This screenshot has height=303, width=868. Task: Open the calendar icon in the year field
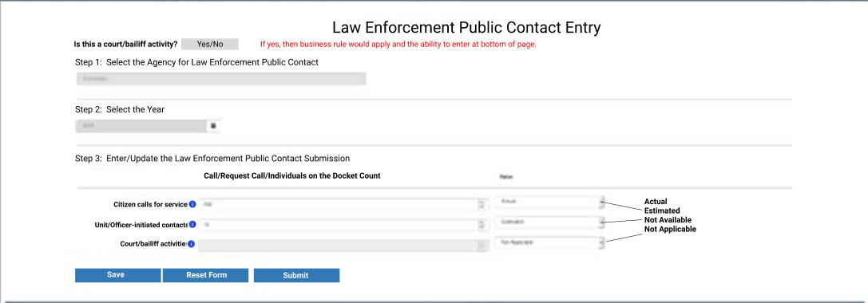click(x=214, y=126)
